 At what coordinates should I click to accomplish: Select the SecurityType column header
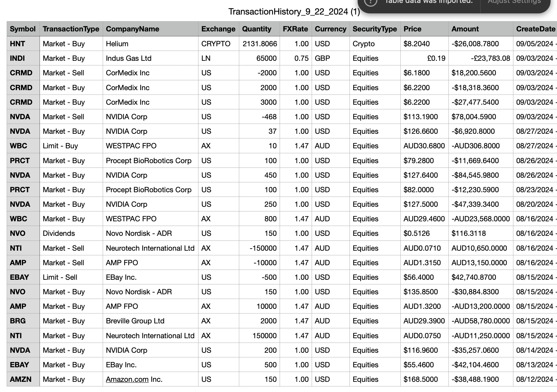tap(375, 29)
